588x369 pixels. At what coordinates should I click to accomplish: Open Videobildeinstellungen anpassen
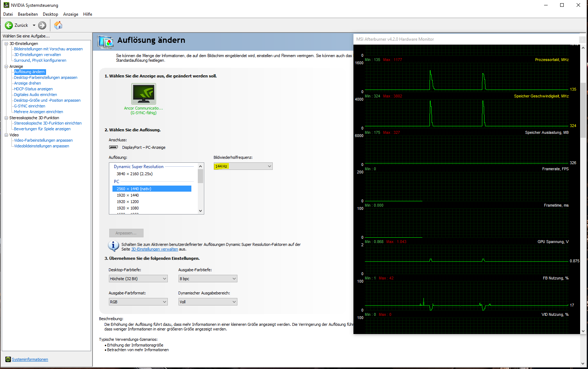[41, 146]
